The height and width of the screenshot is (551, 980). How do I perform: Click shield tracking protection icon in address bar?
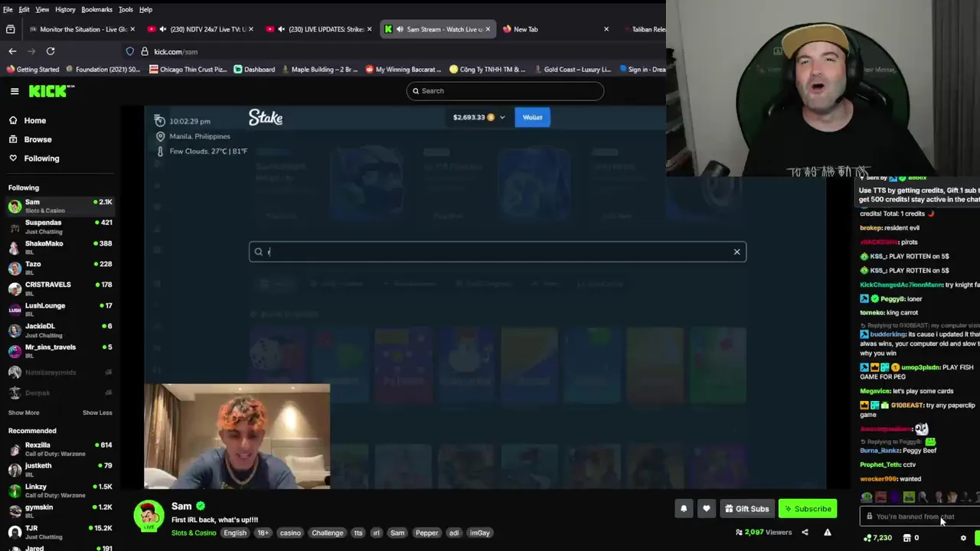(x=129, y=51)
